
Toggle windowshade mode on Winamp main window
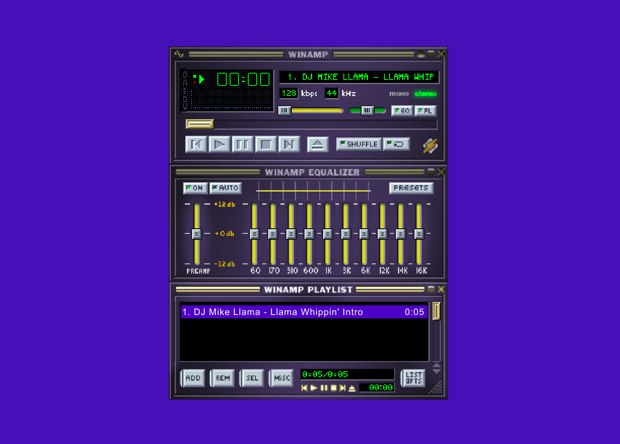(431, 54)
